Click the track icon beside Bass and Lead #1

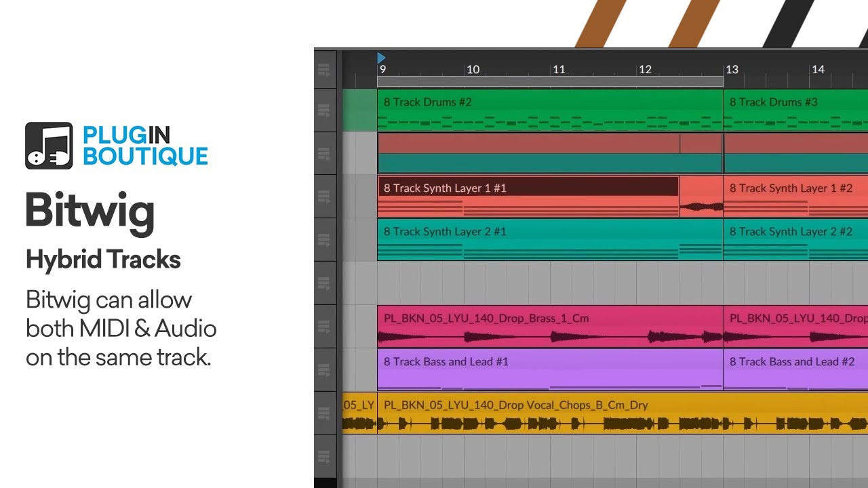tap(323, 370)
